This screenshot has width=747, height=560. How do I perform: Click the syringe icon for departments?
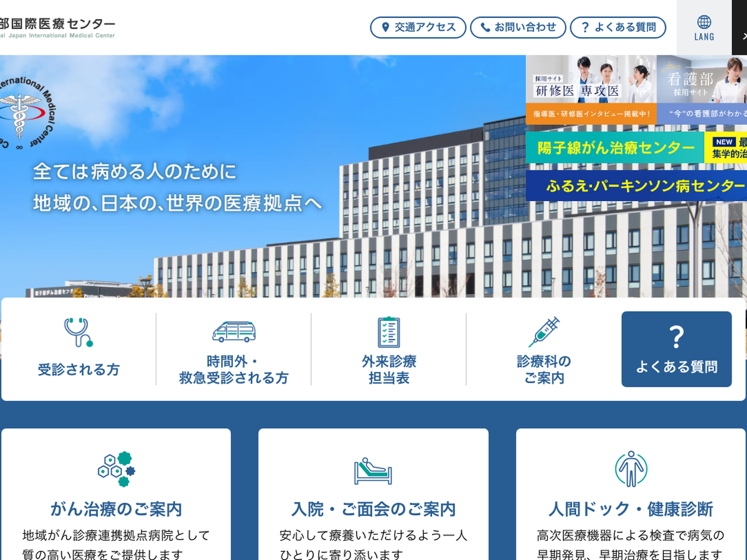[543, 332]
